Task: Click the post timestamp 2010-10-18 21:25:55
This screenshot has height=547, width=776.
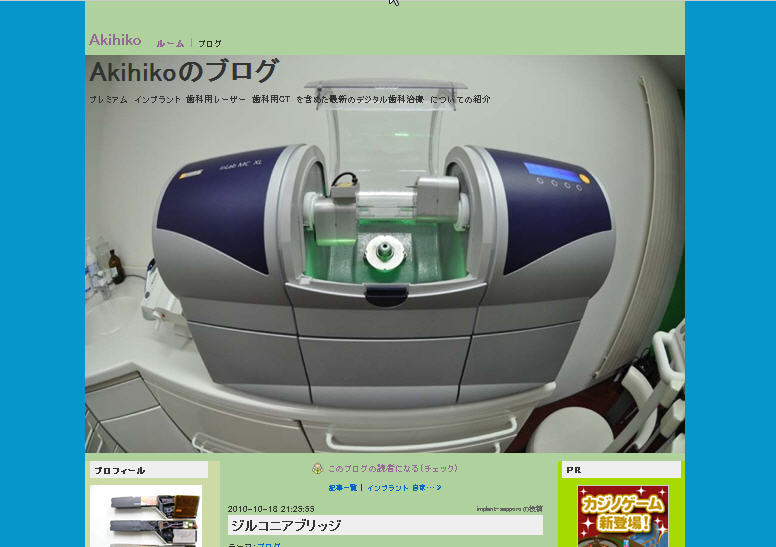Action: pos(271,509)
